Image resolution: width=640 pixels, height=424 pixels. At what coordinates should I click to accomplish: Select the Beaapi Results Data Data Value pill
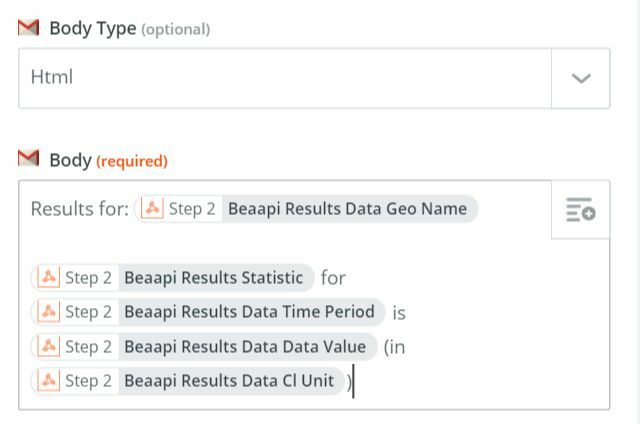[204, 346]
